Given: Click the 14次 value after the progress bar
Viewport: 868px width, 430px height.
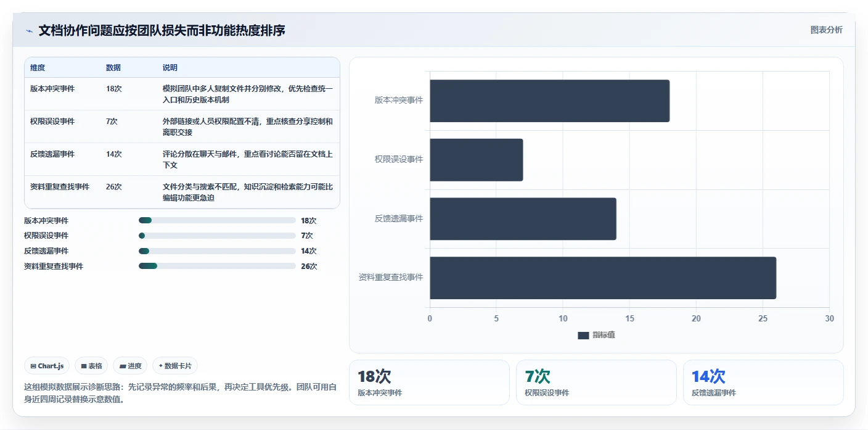Looking at the screenshot, I should 309,251.
